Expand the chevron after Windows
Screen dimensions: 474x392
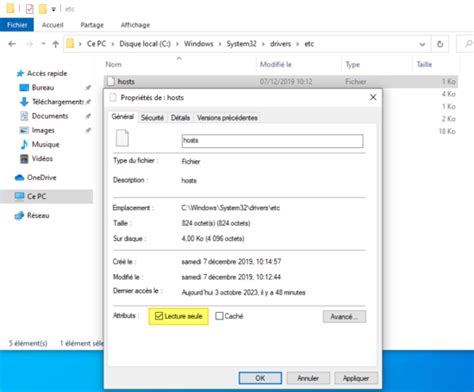[x=220, y=44]
